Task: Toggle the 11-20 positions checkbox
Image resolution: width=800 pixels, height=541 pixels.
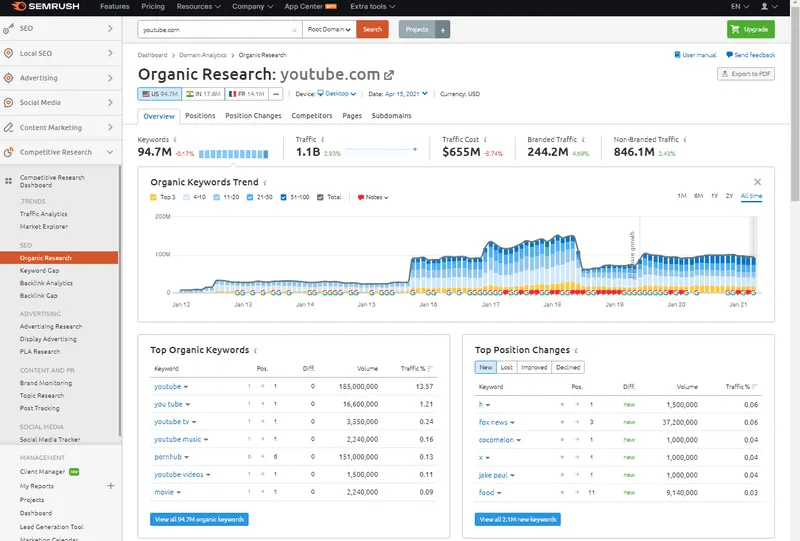Action: point(217,197)
